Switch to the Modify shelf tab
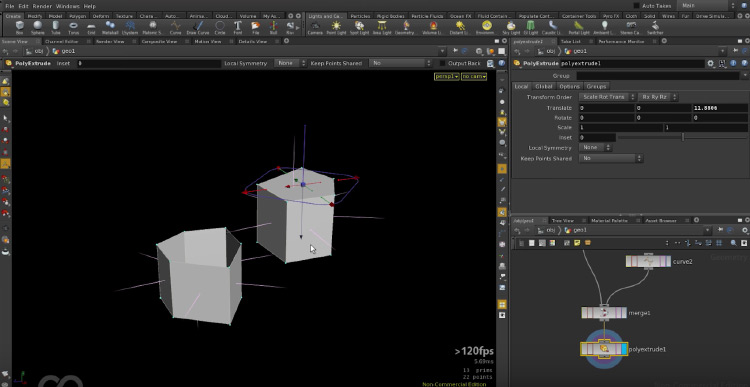This screenshot has width=750, height=387. click(35, 16)
